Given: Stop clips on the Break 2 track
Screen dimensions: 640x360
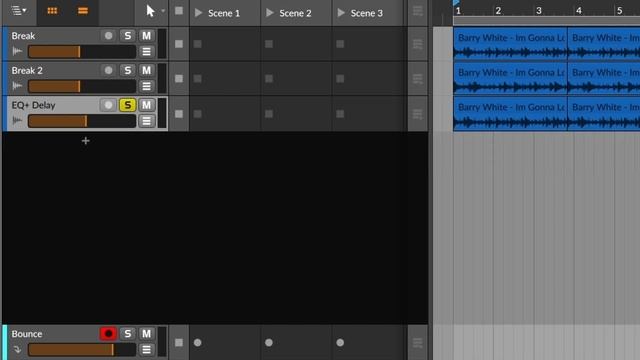Looking at the screenshot, I should (x=179, y=78).
